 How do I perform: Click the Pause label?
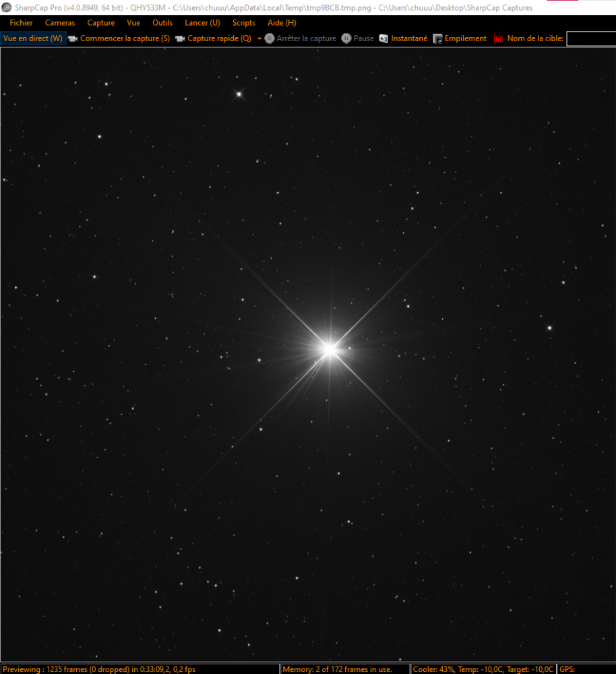364,38
